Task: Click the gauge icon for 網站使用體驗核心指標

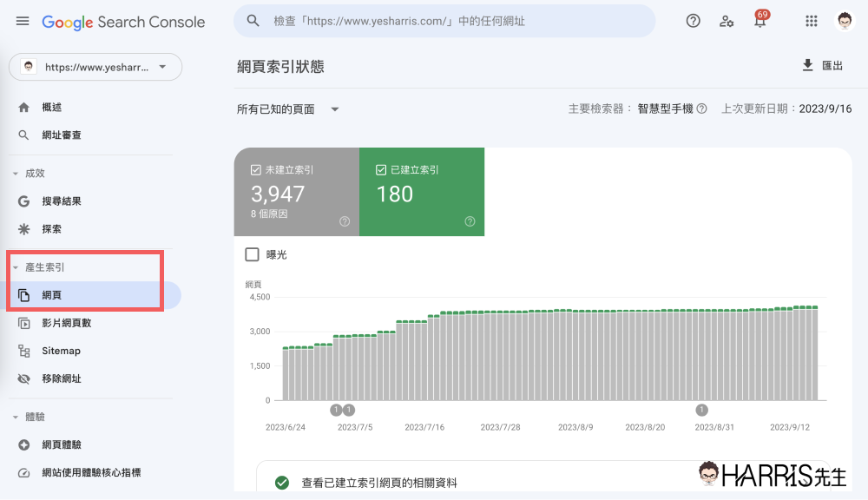Action: click(x=23, y=473)
